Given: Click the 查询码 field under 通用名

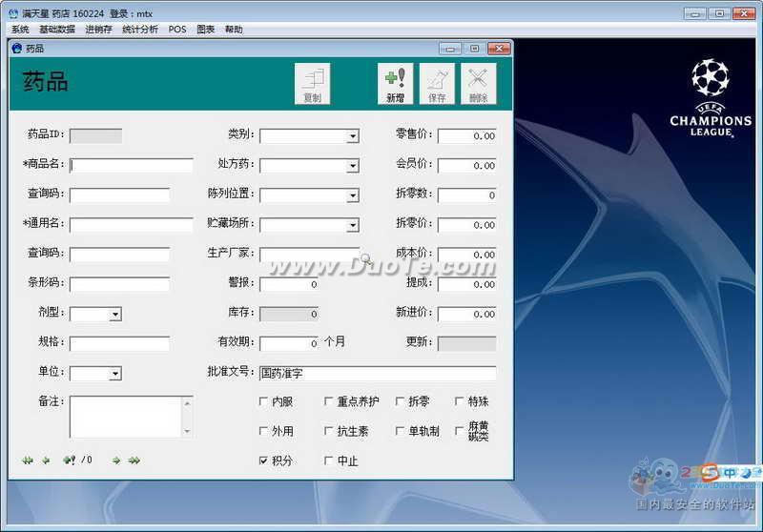Looking at the screenshot, I should [x=120, y=255].
